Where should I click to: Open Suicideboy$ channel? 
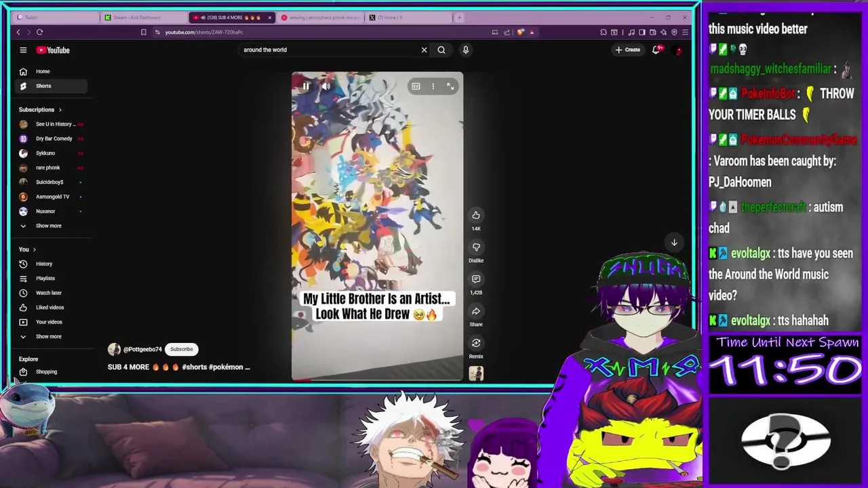click(x=51, y=182)
